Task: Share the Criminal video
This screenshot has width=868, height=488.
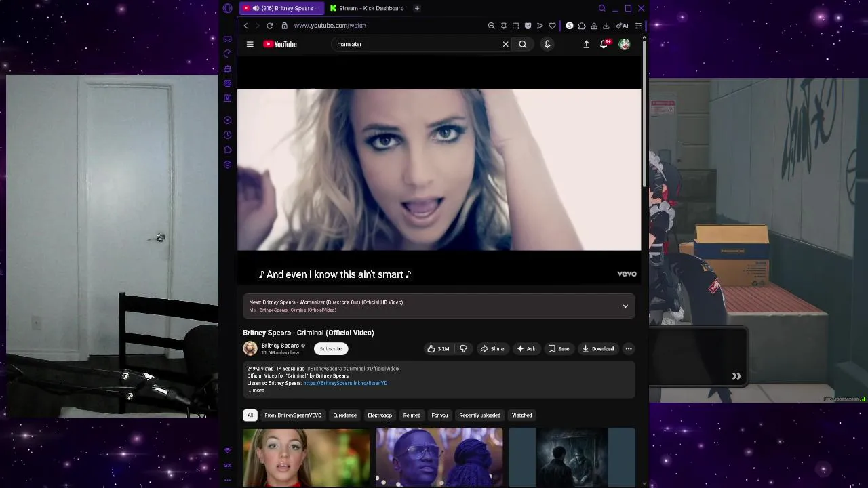Action: point(492,349)
